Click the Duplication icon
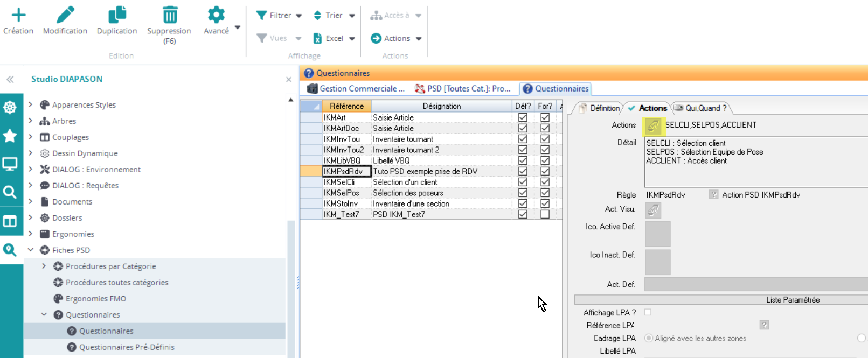Screen dimensions: 868x358 pos(117,15)
